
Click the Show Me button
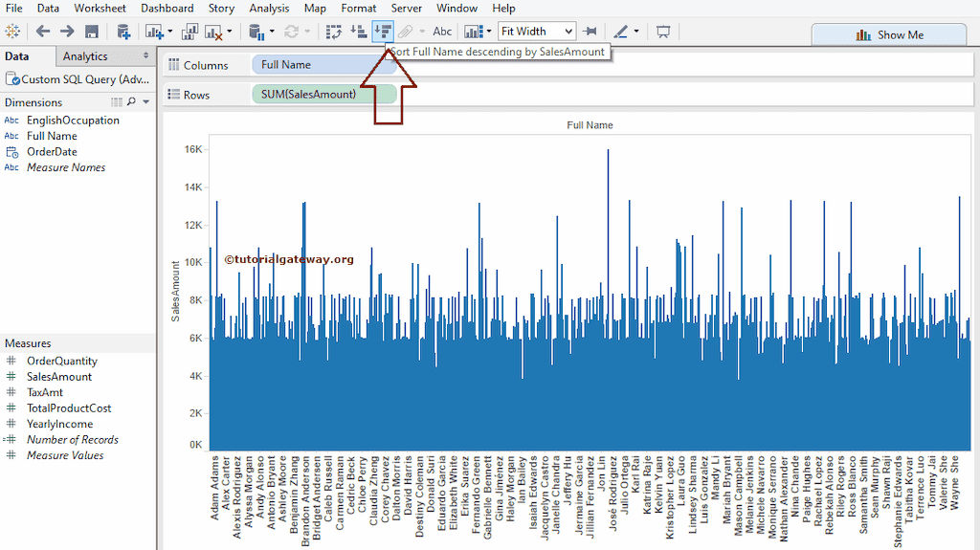tap(888, 34)
